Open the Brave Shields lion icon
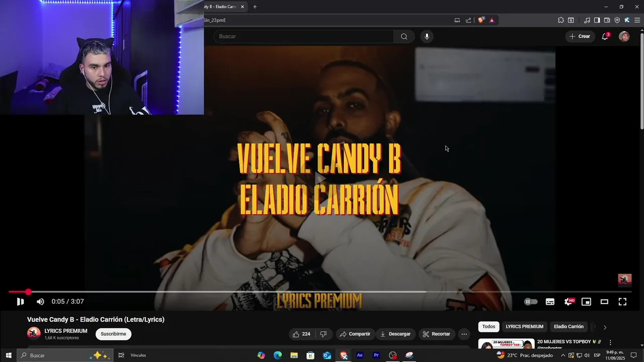Image resolution: width=644 pixels, height=362 pixels. pos(481,20)
